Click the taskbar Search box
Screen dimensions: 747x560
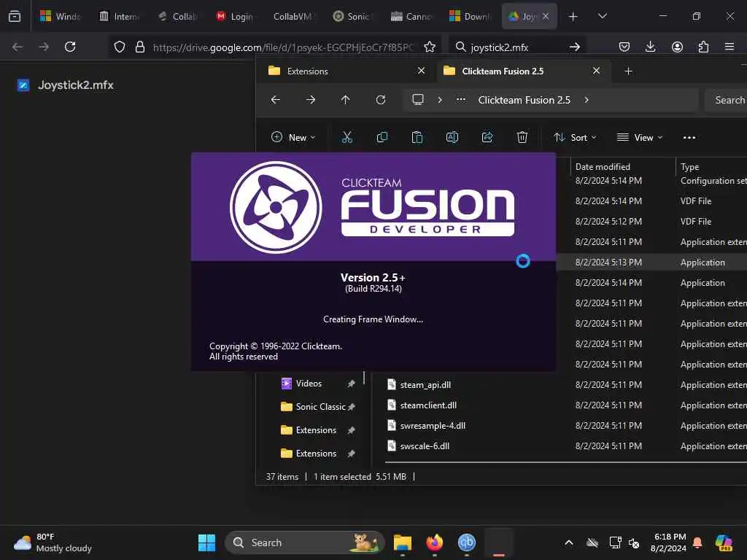[305, 542]
